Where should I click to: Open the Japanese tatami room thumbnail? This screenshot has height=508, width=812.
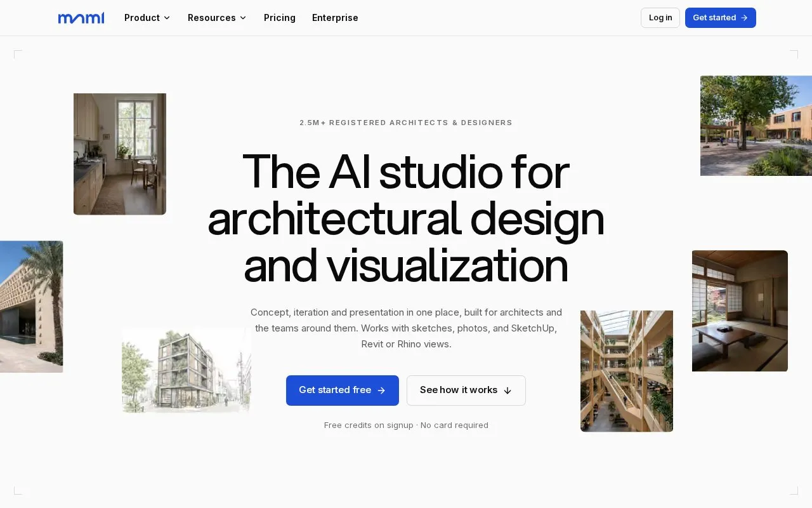pyautogui.click(x=740, y=311)
